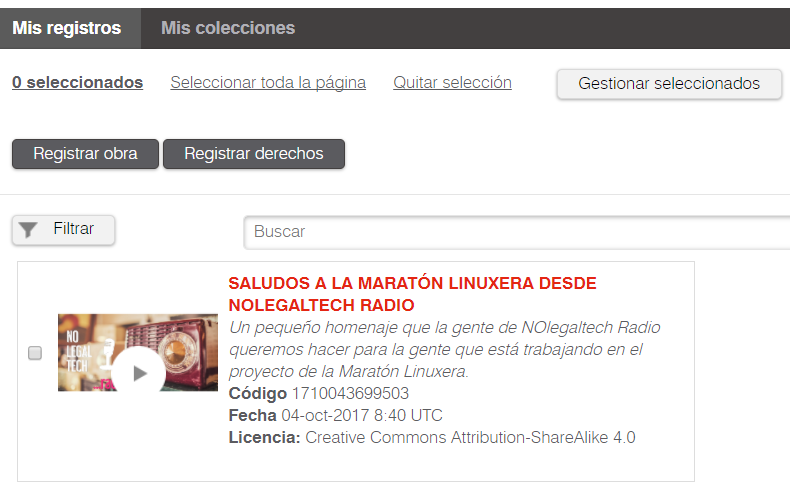Click the funnel filter icon
The height and width of the screenshot is (492, 790).
(28, 230)
